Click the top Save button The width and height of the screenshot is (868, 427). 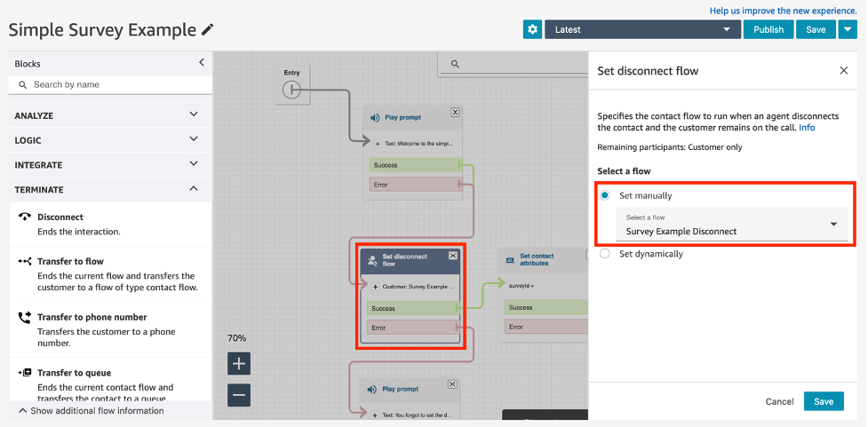(816, 30)
